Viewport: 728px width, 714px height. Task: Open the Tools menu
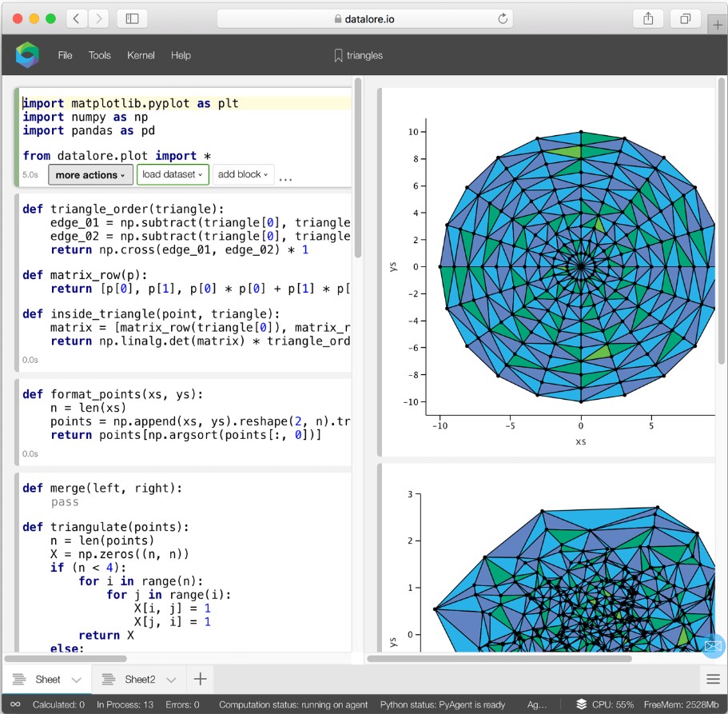100,55
